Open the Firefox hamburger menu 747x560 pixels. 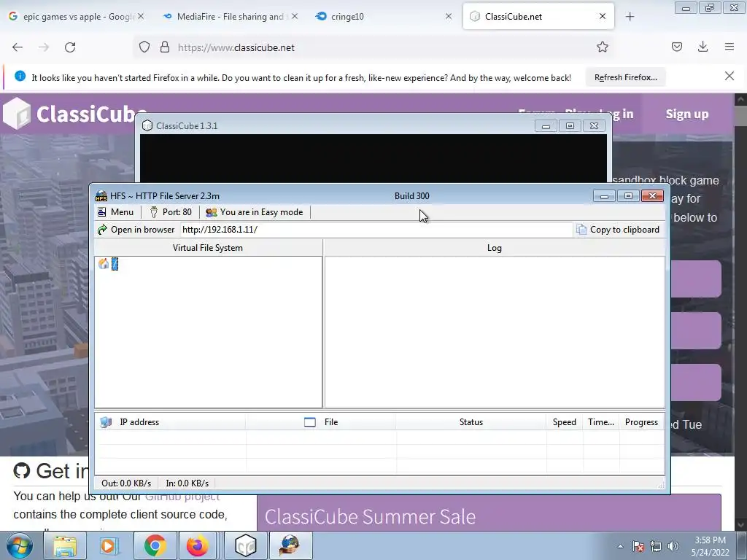[729, 47]
